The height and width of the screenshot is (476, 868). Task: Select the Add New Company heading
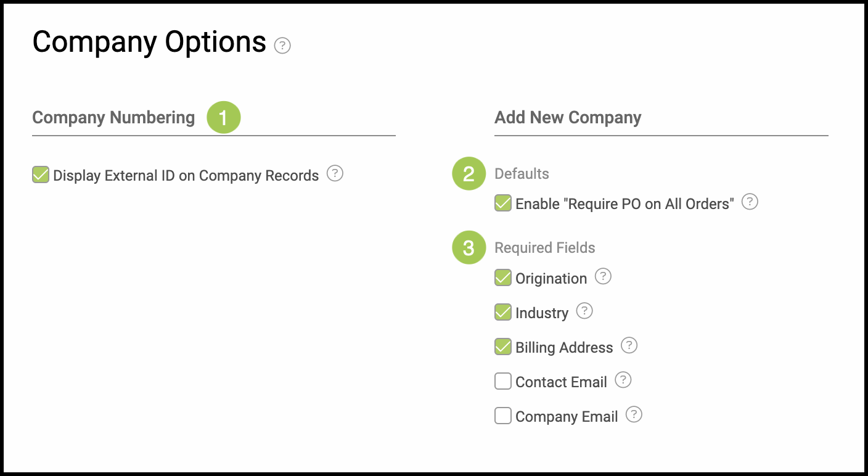(568, 117)
